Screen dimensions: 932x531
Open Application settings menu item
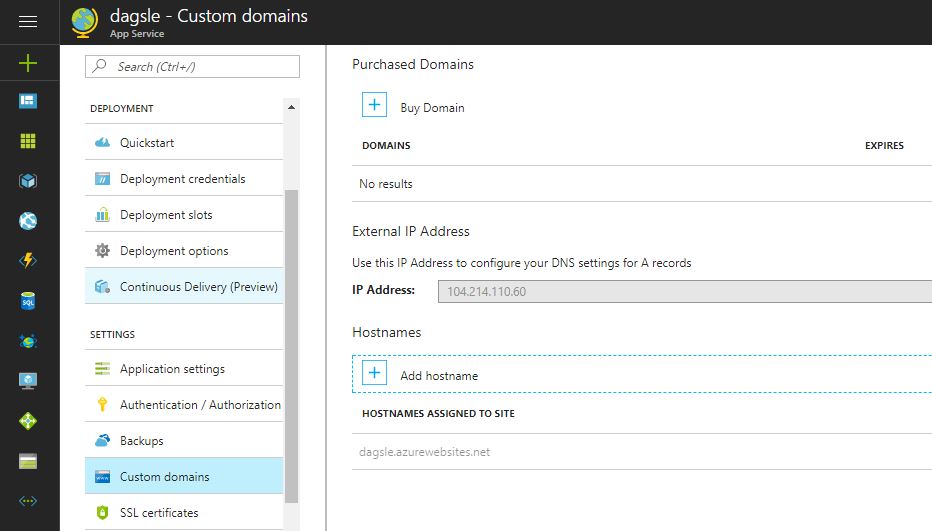point(172,369)
